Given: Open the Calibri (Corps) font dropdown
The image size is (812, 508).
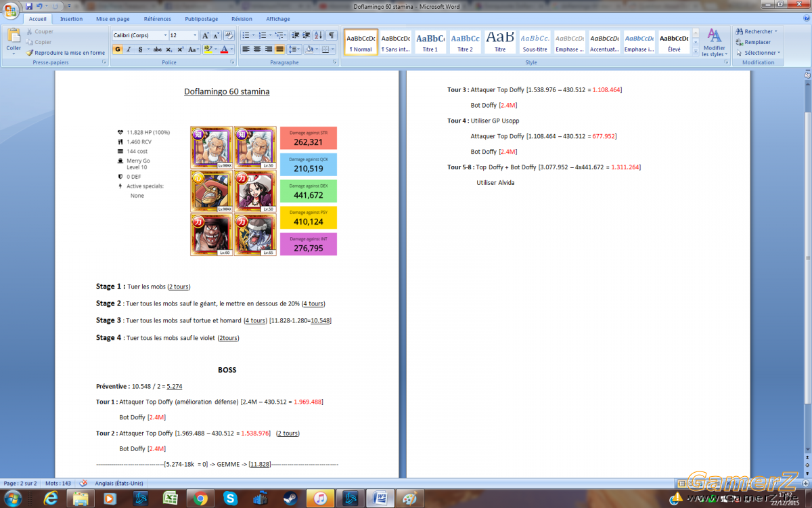Looking at the screenshot, I should tap(165, 35).
